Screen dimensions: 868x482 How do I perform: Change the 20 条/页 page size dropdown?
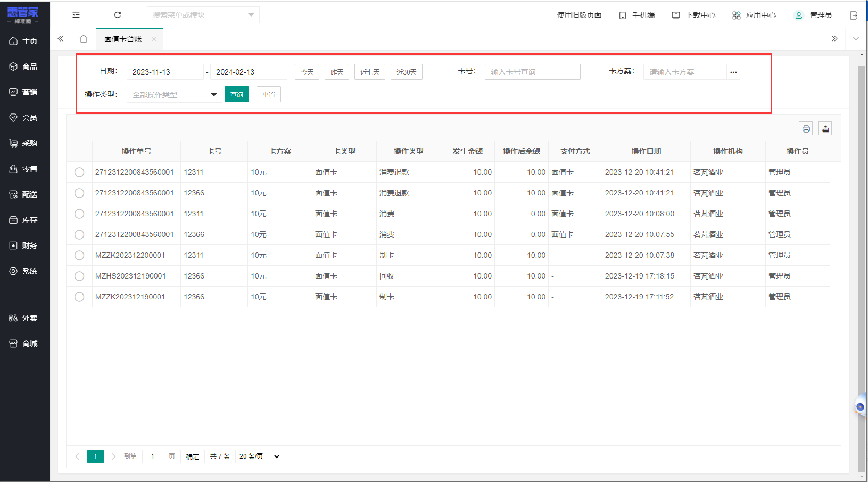coord(259,456)
